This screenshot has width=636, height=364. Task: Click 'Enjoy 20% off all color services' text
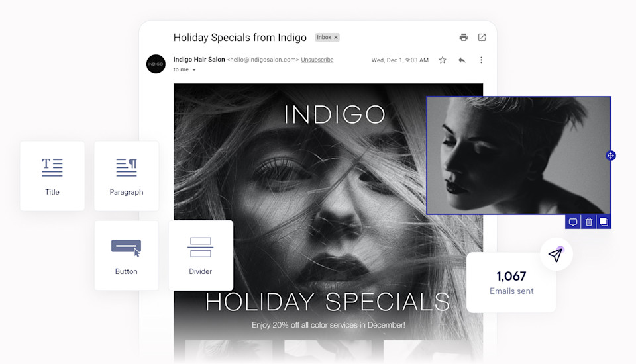click(x=328, y=325)
